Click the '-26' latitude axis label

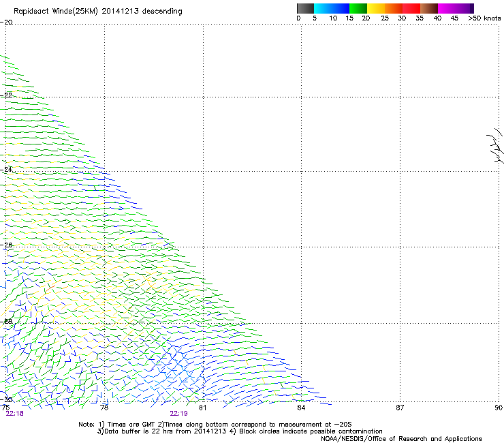[x=6, y=245]
